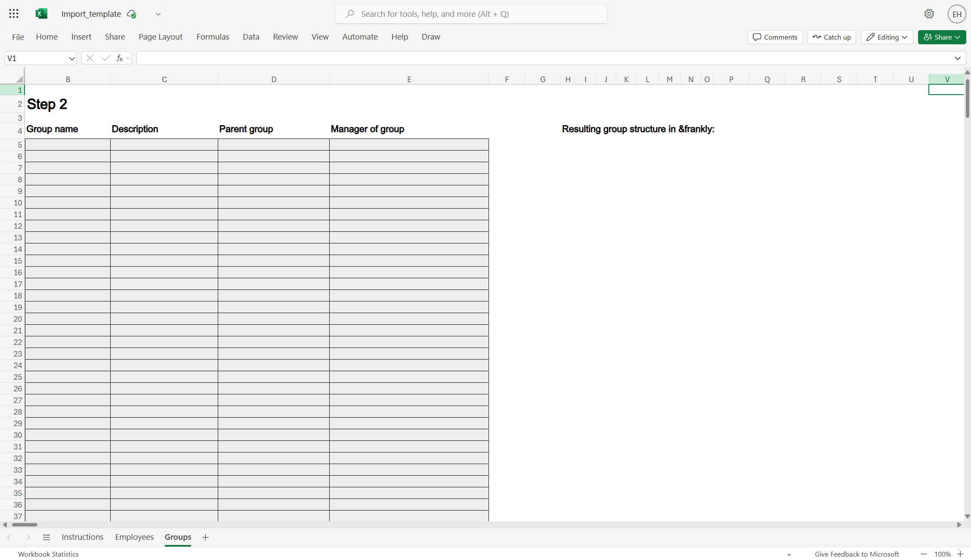This screenshot has height=560, width=971.
Task: Click the search tools and help box
Action: pyautogui.click(x=471, y=14)
